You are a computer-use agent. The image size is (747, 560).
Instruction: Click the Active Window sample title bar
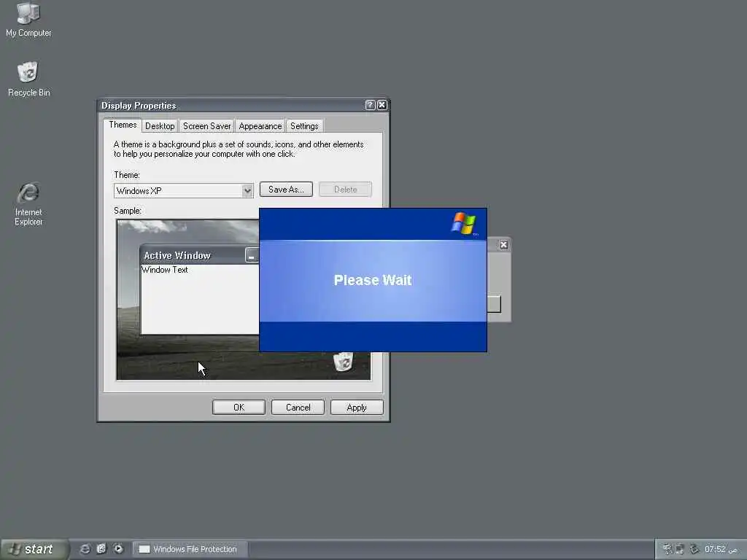[200, 255]
